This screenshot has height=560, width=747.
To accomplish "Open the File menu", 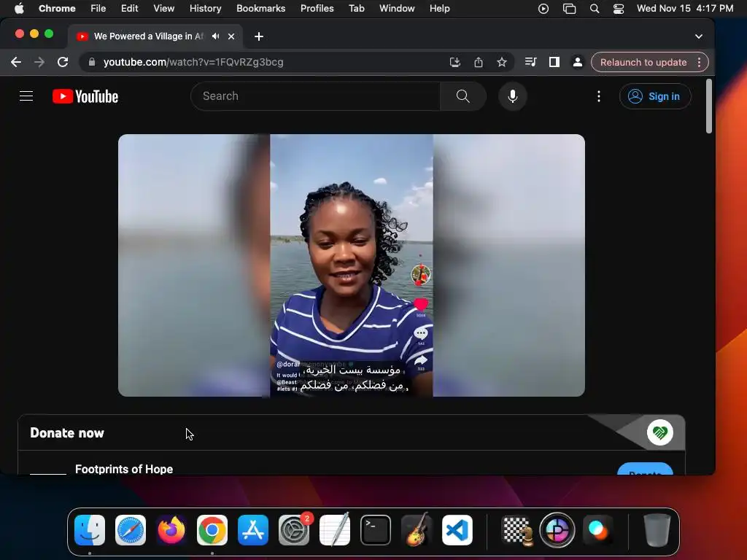I will [98, 9].
